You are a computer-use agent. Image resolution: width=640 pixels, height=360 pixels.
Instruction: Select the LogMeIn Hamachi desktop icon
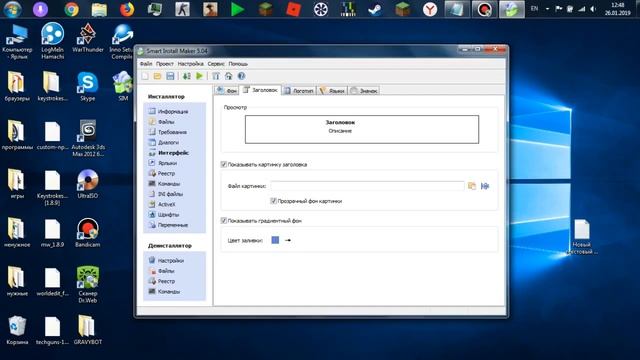[52, 40]
